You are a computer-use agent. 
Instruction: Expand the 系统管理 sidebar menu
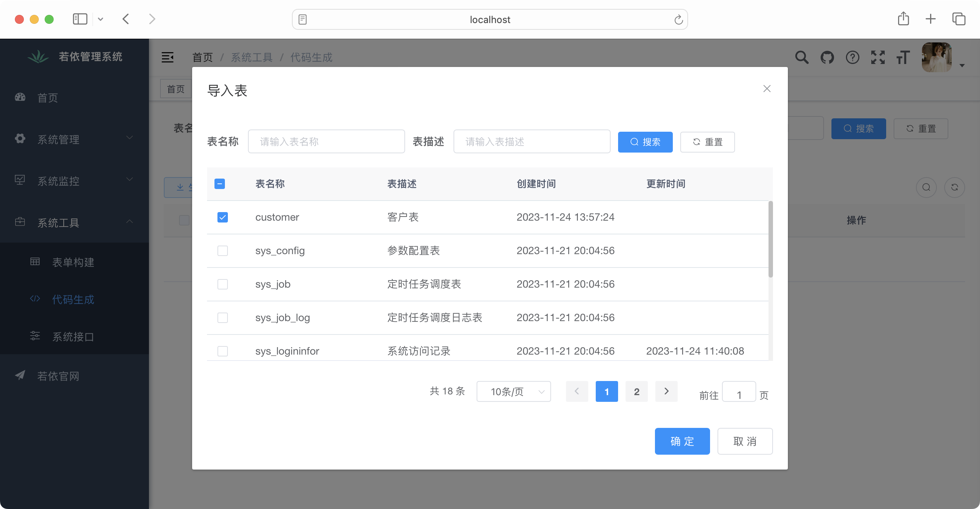59,139
